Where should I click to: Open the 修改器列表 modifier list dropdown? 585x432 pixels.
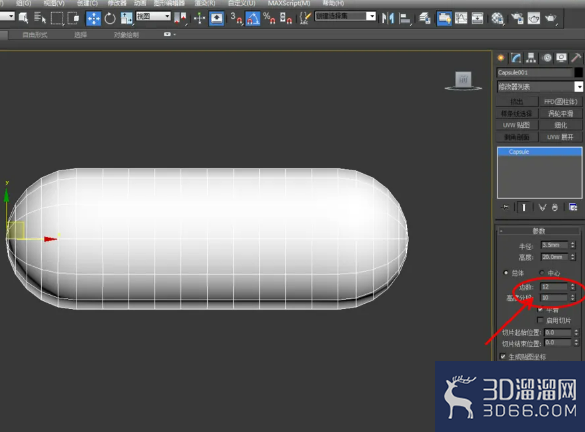coord(578,87)
